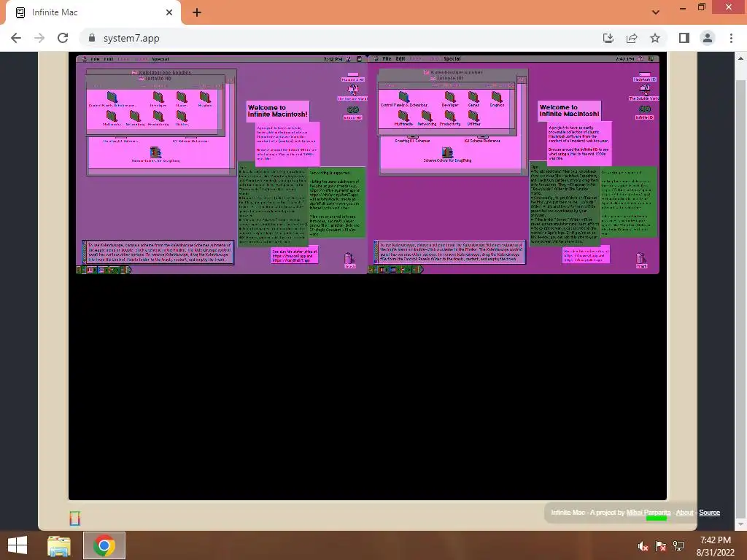This screenshot has height=560, width=747.
Task: Open the Chrome profile menu
Action: pyautogui.click(x=708, y=38)
